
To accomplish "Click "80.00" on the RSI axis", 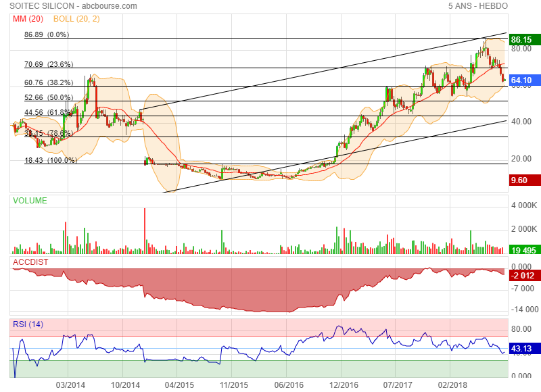I will tap(521, 329).
